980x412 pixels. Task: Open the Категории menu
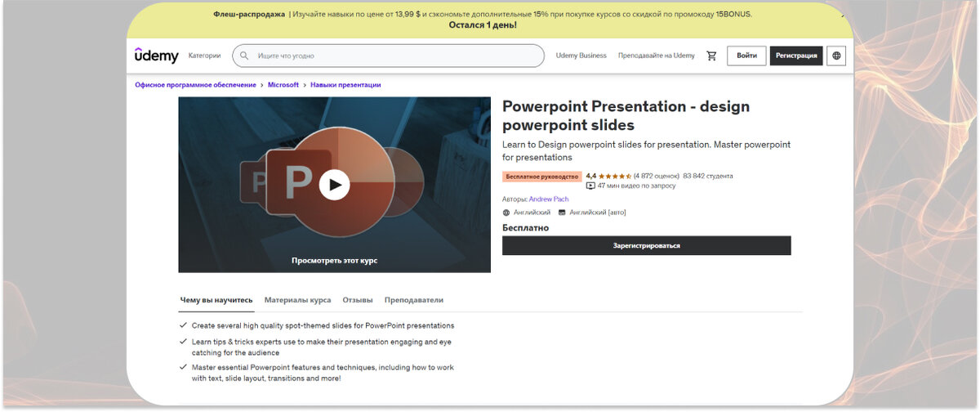click(204, 56)
